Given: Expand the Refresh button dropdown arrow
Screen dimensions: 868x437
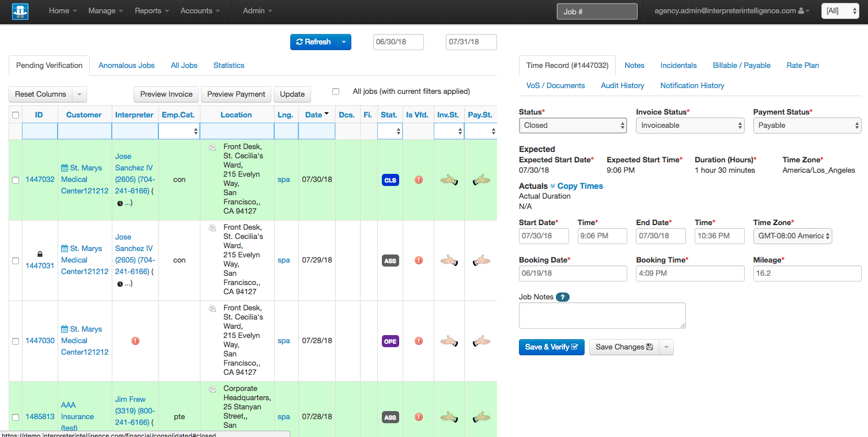Looking at the screenshot, I should tap(344, 42).
